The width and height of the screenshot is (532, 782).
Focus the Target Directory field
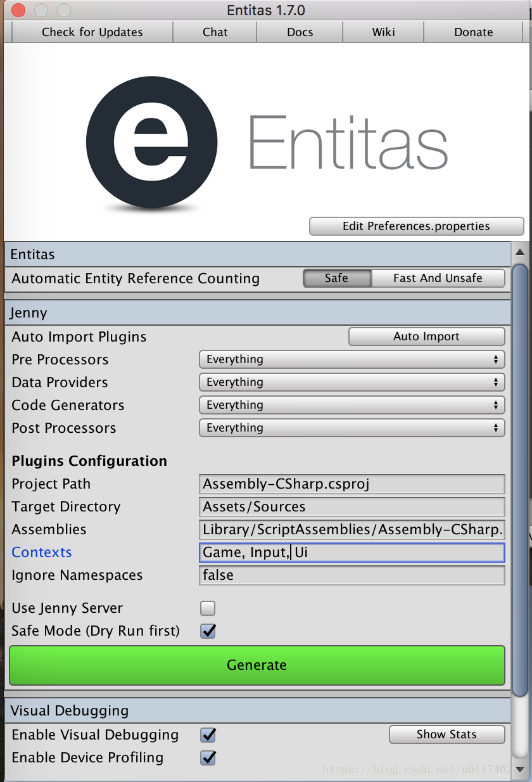(x=351, y=507)
